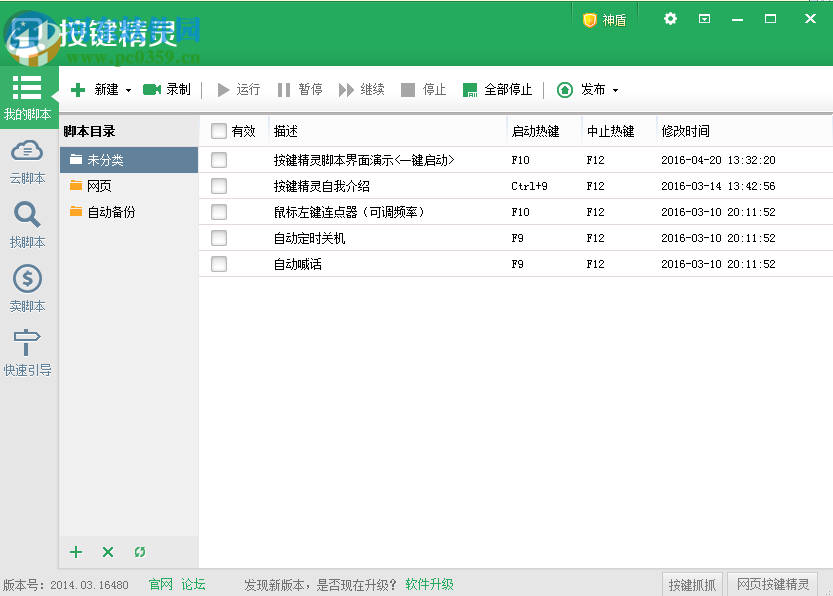This screenshot has width=833, height=596.
Task: Click the 按键抓抓 button
Action: pyautogui.click(x=692, y=585)
